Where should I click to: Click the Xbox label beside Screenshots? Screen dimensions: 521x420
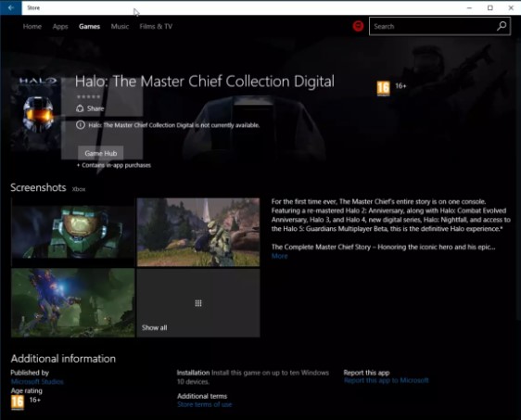click(79, 189)
